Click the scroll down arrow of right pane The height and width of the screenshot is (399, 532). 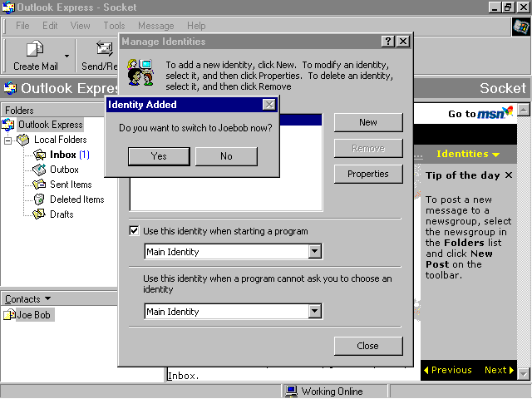(x=524, y=374)
